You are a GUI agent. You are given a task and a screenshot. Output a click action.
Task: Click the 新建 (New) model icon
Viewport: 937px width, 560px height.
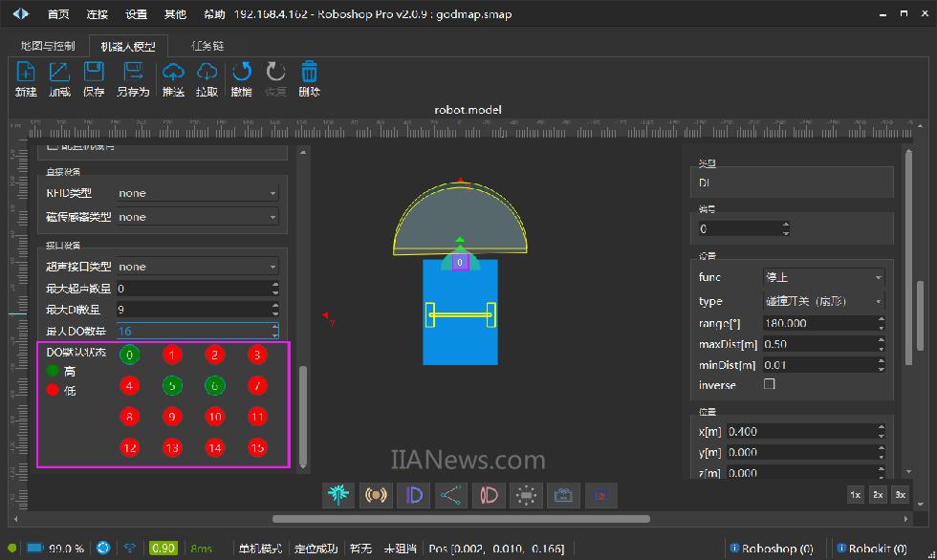[x=26, y=78]
